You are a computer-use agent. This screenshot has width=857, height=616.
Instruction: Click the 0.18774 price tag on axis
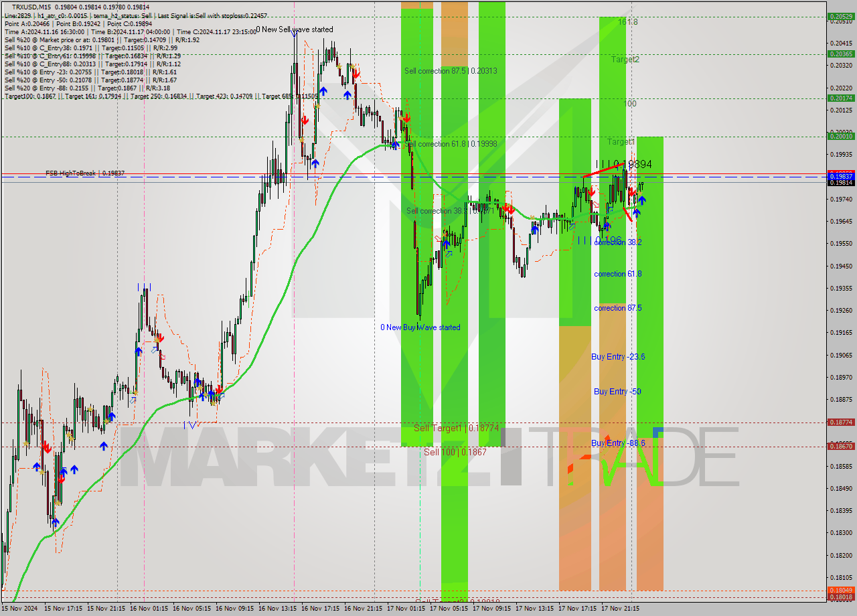point(840,422)
